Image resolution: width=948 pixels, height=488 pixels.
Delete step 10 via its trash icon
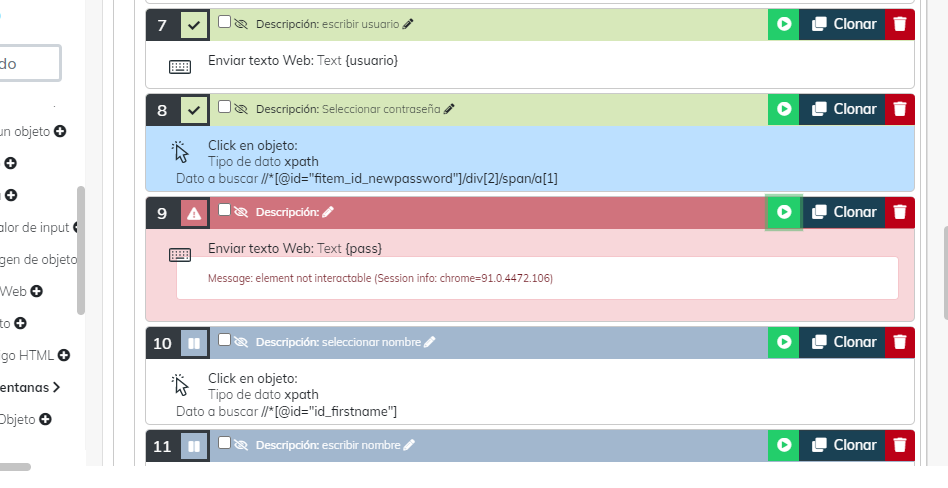[900, 342]
